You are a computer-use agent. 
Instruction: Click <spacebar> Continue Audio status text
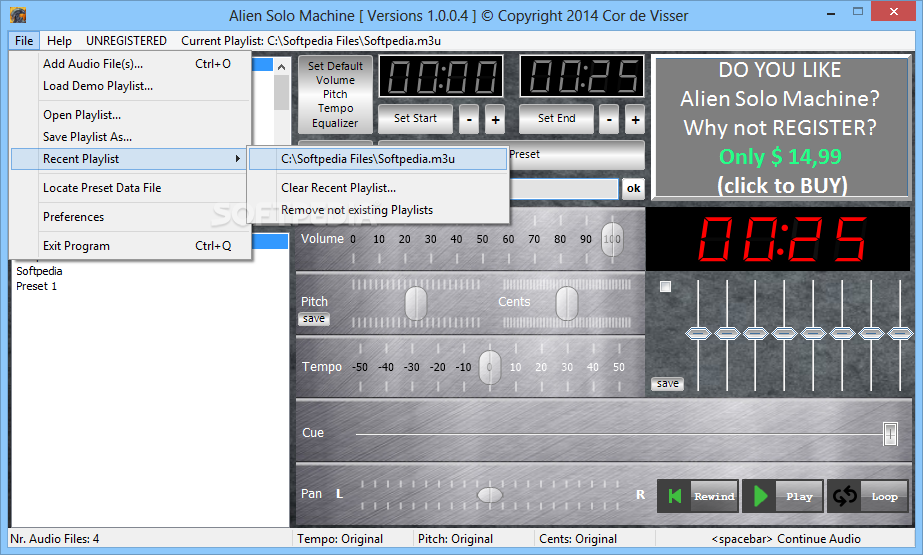pos(786,539)
